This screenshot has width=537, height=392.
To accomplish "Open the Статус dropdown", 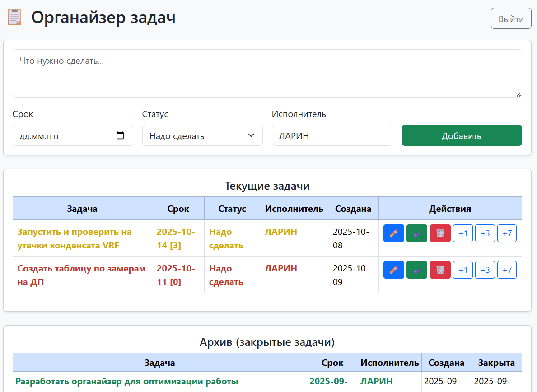I will tap(202, 135).
